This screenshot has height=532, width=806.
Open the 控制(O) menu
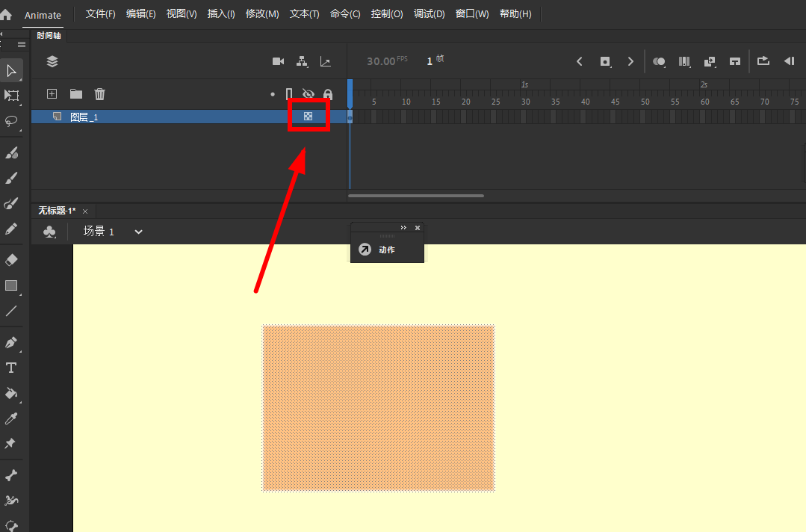(386, 14)
